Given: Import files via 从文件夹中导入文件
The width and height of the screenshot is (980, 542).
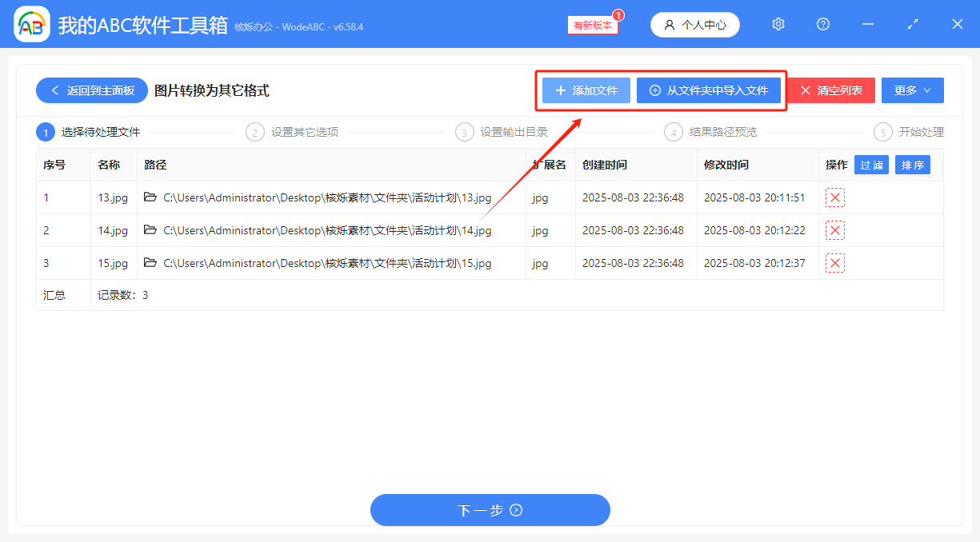Looking at the screenshot, I should (x=709, y=90).
